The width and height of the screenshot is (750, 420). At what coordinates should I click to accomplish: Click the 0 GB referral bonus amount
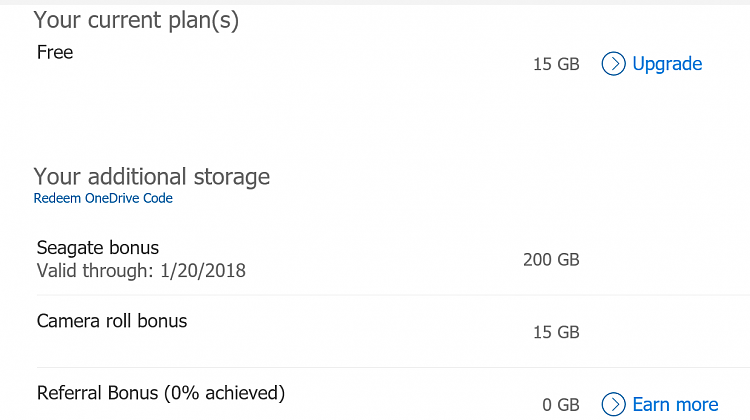[x=561, y=405]
